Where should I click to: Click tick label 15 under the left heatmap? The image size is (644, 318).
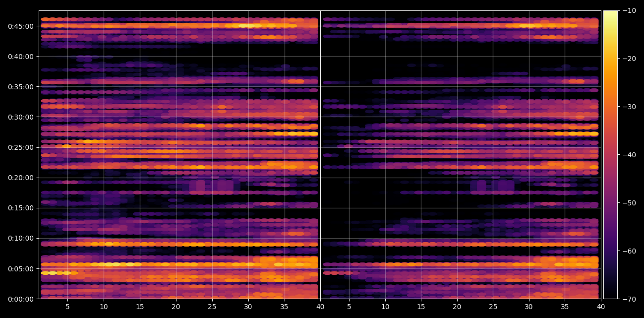[x=140, y=307]
